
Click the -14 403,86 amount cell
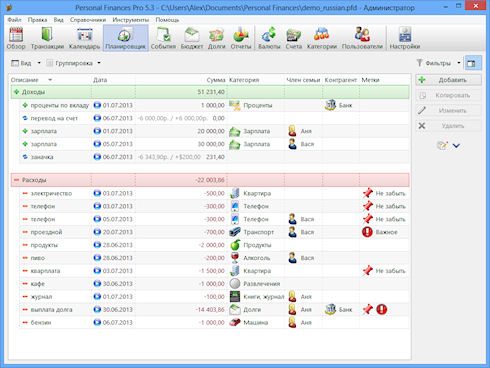coord(210,310)
